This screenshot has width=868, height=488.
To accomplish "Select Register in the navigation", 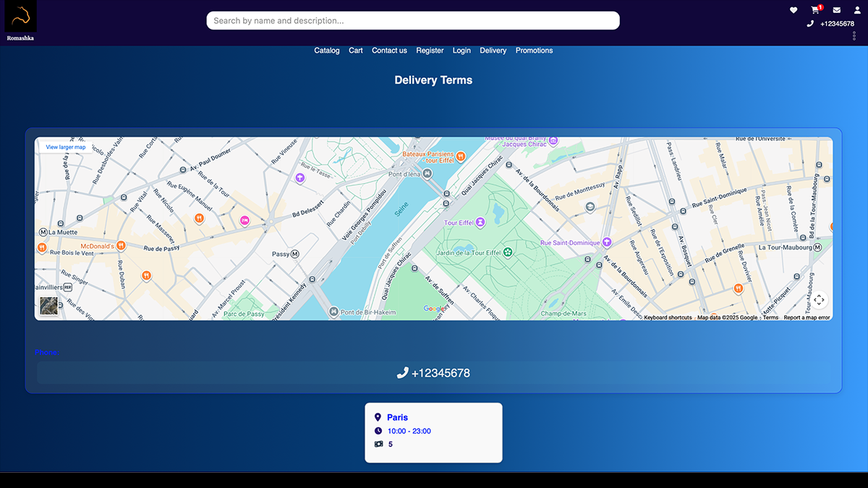I will 430,51.
